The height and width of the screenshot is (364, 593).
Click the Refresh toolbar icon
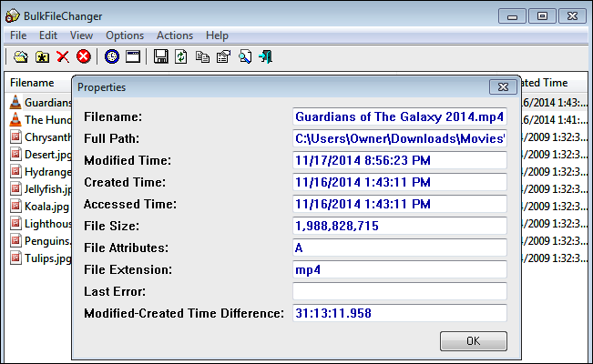click(181, 57)
